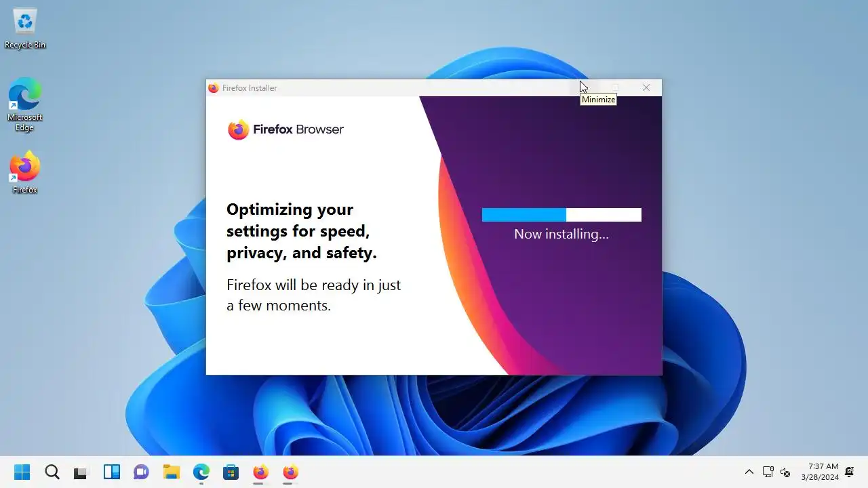Show hidden system tray icons
This screenshot has width=868, height=488.
(x=749, y=472)
